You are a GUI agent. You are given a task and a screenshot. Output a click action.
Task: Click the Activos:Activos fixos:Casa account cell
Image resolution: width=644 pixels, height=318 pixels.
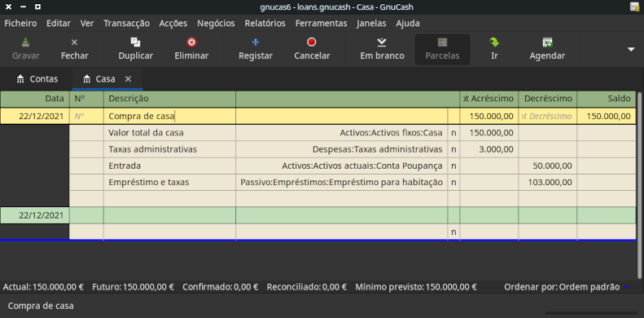point(342,133)
